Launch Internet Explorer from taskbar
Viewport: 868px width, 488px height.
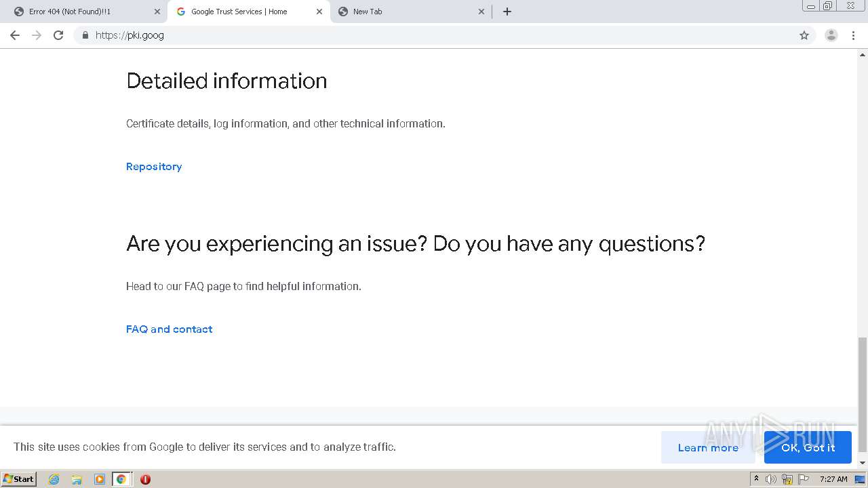[x=54, y=479]
